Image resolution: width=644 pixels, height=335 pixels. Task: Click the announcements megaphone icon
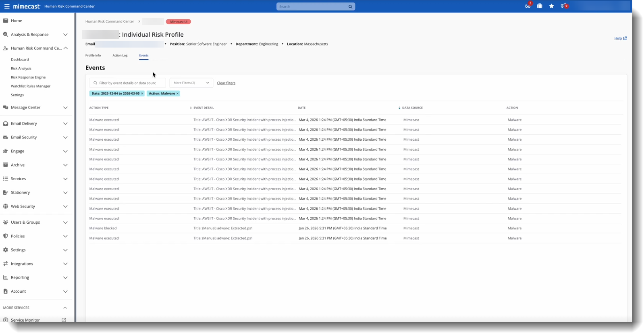point(563,6)
